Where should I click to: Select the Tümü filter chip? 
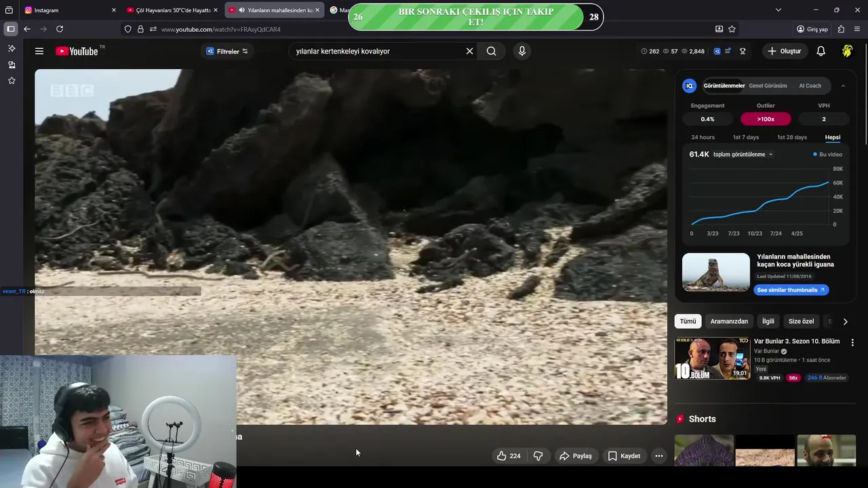coord(688,321)
